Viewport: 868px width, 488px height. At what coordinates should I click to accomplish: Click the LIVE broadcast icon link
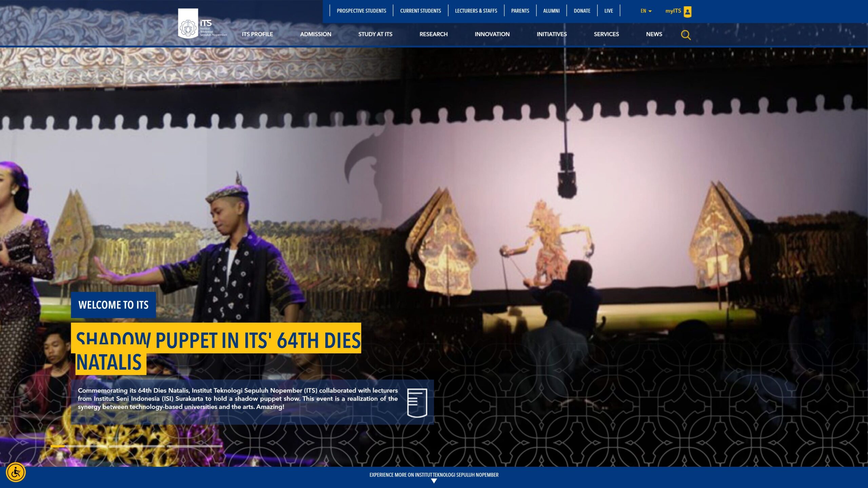tap(608, 10)
